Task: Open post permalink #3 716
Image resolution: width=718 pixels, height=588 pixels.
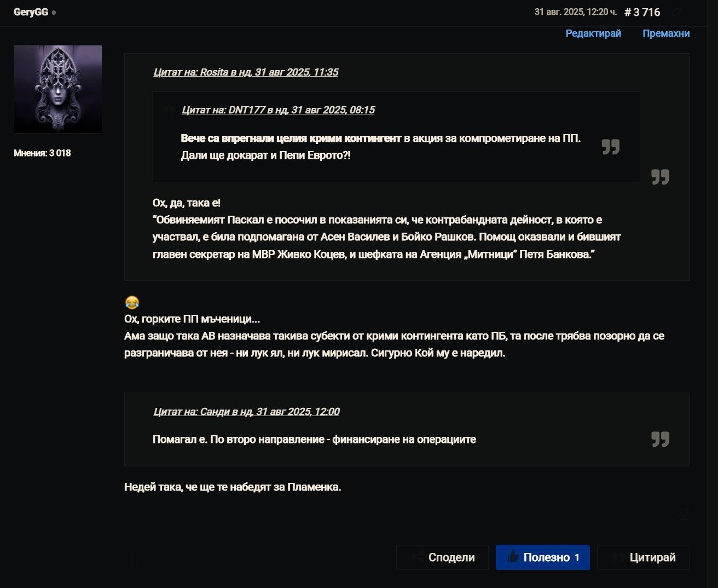Action: pos(642,12)
